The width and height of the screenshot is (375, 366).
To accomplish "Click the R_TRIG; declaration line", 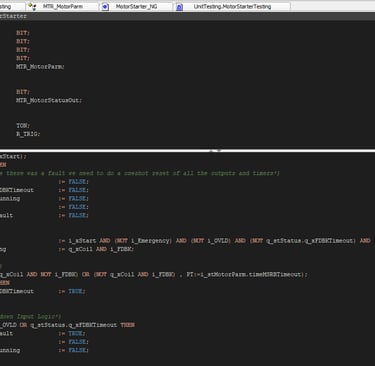I will 28,134.
